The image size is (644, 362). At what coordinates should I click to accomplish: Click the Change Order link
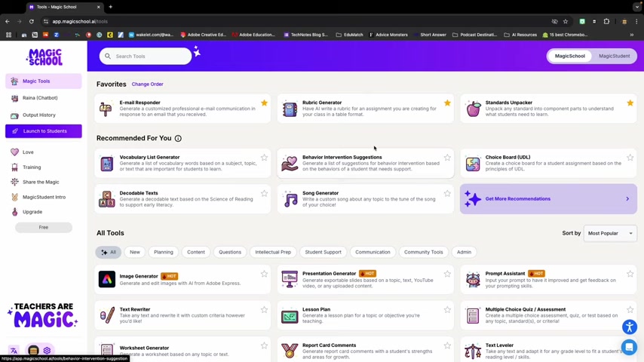148,84
